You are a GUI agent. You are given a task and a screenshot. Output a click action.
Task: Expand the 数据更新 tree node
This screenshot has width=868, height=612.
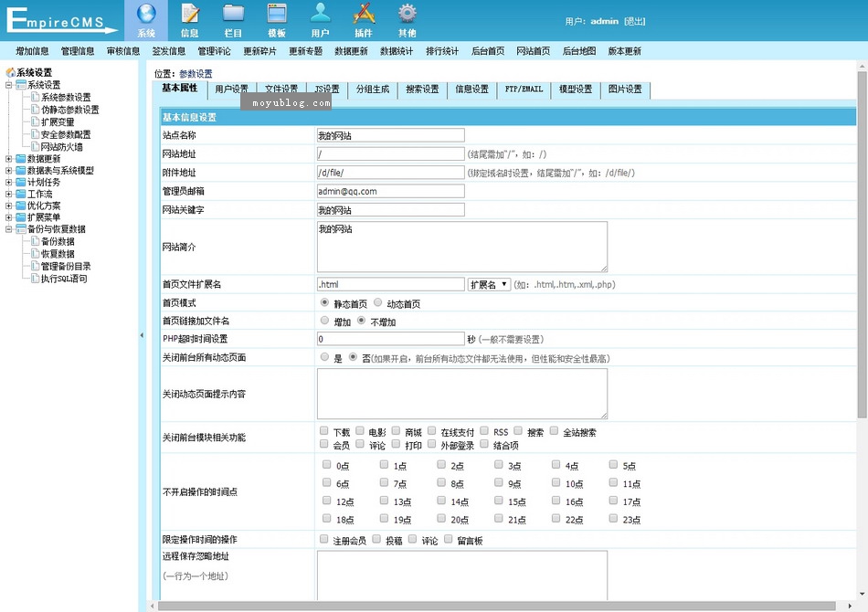[9, 159]
